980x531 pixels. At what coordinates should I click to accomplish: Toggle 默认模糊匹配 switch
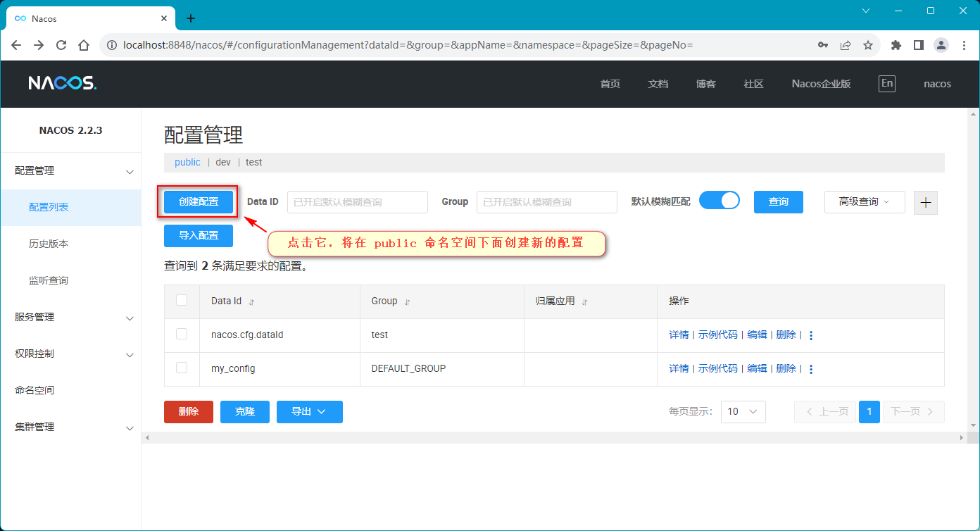(x=720, y=201)
